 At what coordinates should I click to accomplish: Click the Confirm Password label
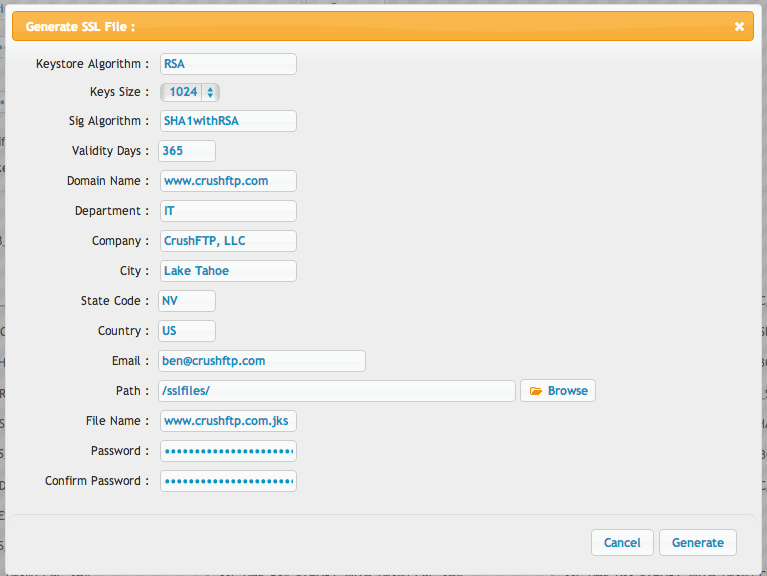click(97, 481)
